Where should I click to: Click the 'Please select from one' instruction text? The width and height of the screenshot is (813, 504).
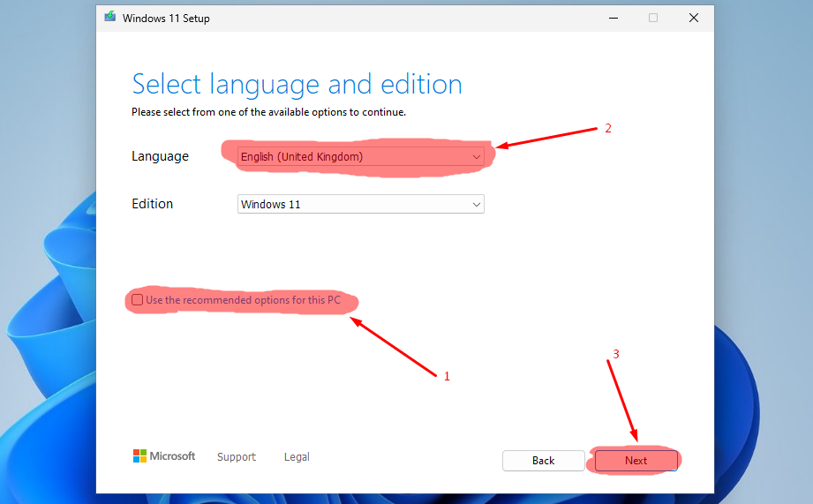click(x=268, y=112)
